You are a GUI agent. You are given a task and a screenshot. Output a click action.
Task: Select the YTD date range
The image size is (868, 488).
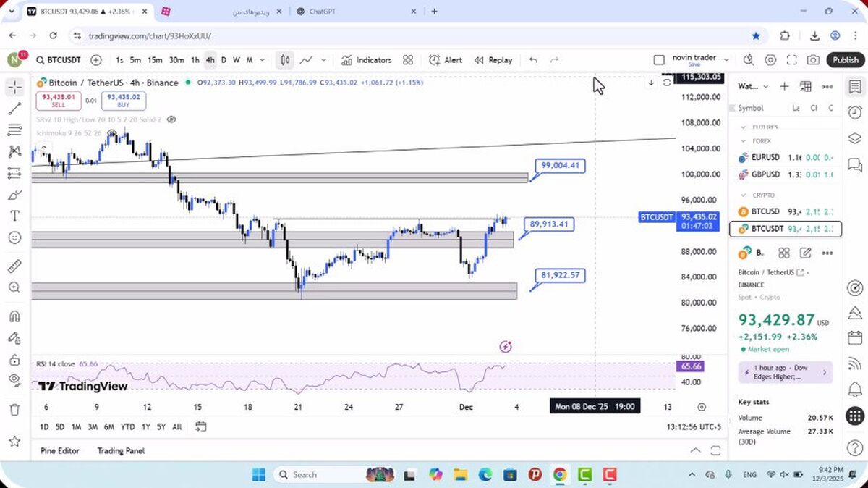tap(128, 427)
